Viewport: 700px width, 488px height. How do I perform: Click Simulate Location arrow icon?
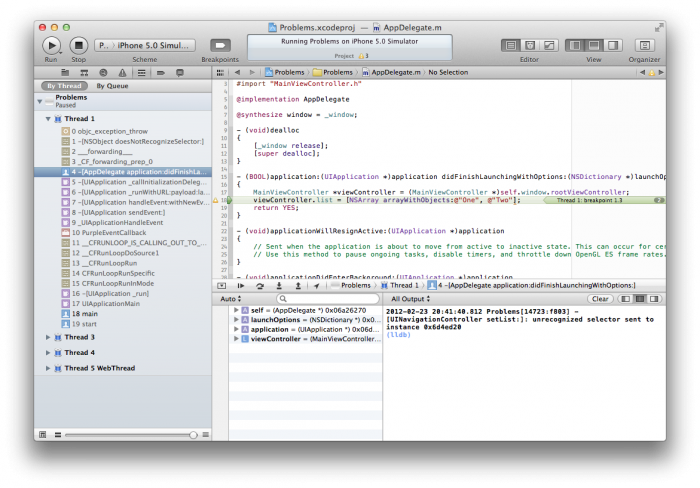(317, 286)
